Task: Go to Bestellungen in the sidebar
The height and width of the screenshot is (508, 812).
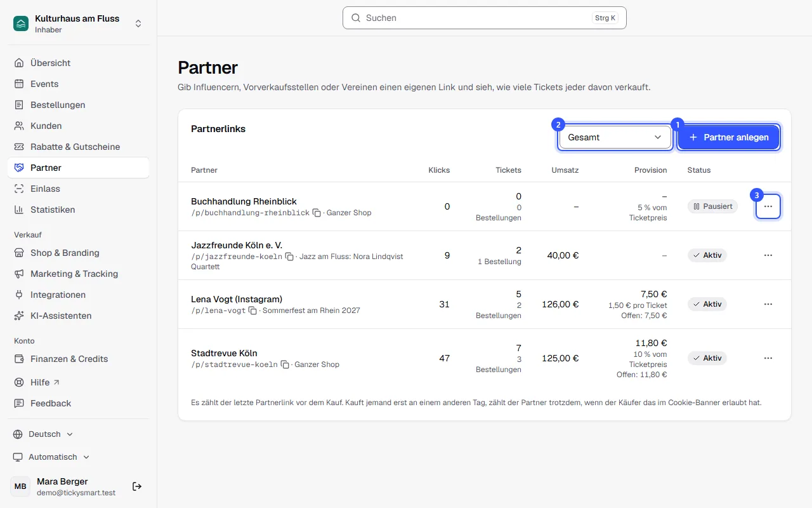Action: click(x=79, y=105)
